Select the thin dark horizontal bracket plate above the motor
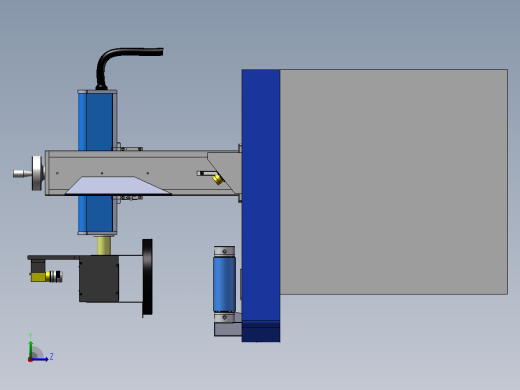Image resolution: width=520 pixels, height=390 pixels. (53, 257)
